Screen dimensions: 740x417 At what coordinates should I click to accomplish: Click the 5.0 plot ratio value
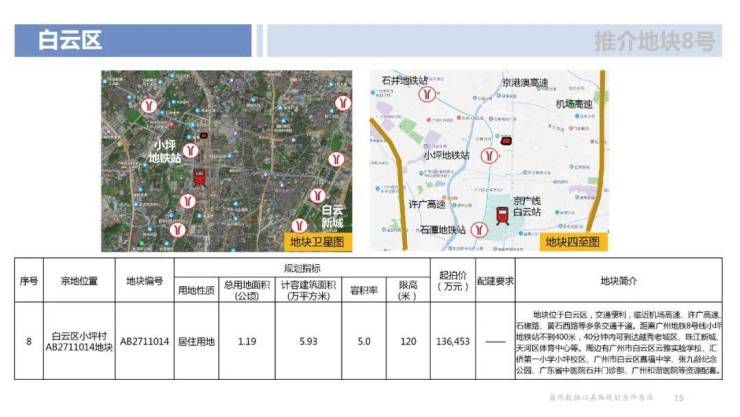(364, 341)
